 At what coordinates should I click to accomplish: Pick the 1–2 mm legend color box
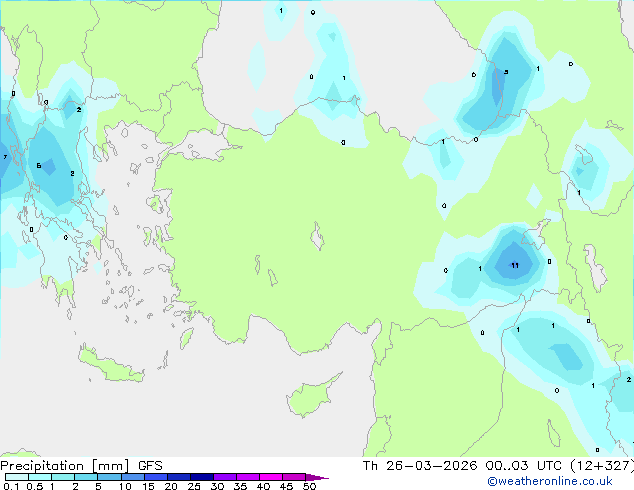tap(63, 477)
